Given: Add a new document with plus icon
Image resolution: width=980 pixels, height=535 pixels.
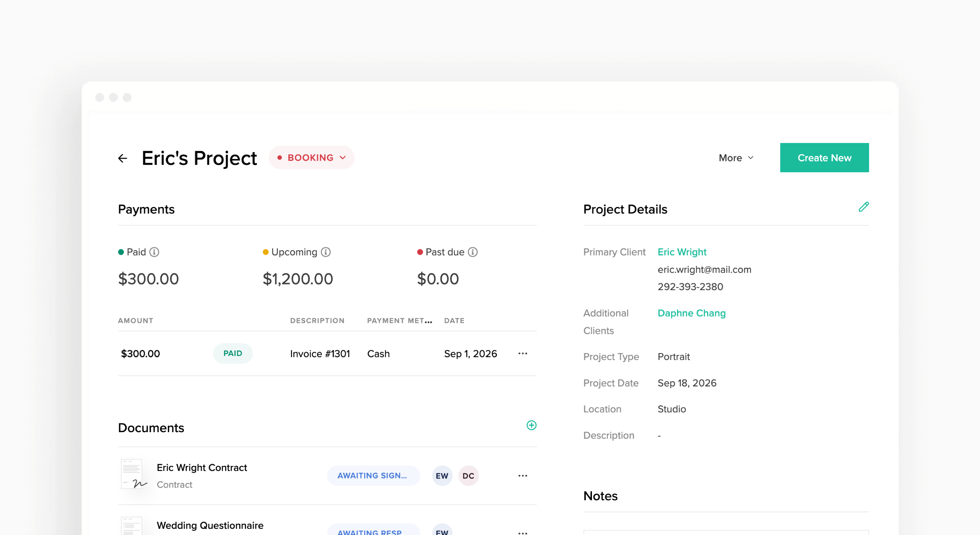Looking at the screenshot, I should [x=531, y=425].
